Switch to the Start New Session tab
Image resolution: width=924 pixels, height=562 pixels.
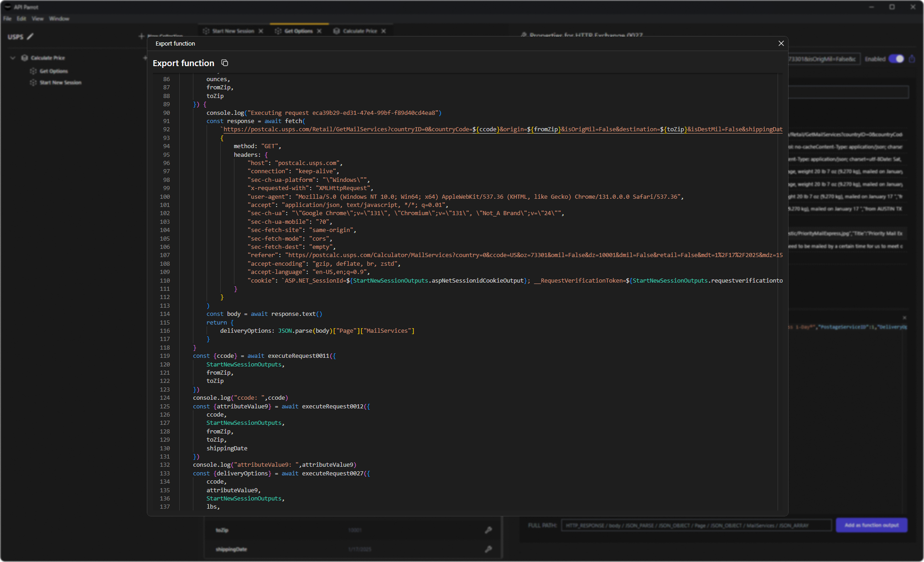[233, 31]
